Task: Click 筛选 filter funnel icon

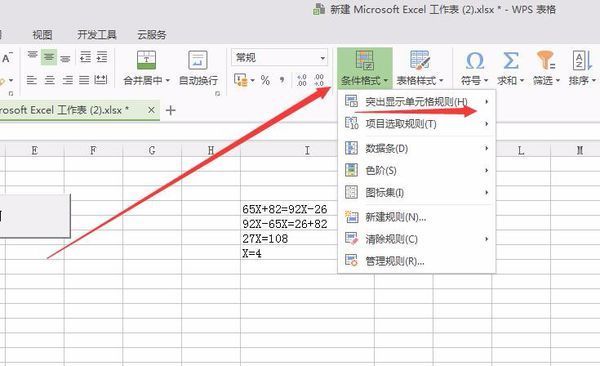Action: [x=546, y=60]
